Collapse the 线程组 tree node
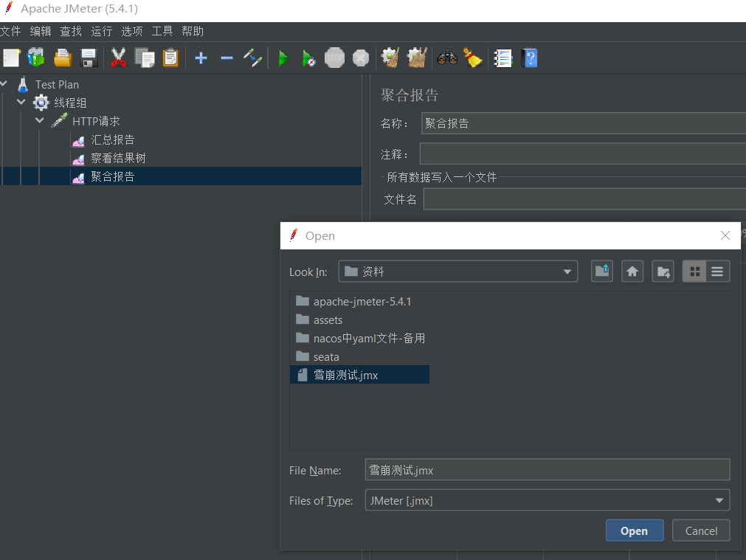This screenshot has width=746, height=560. (x=21, y=102)
